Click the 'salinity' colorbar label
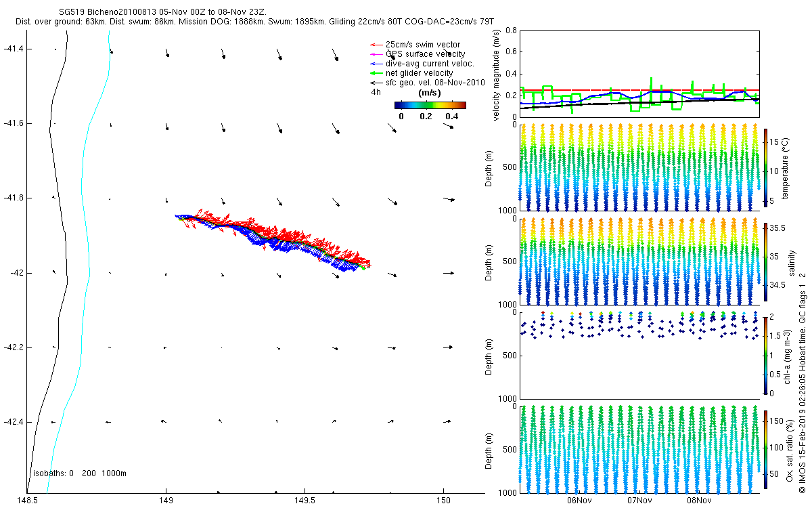 click(791, 261)
